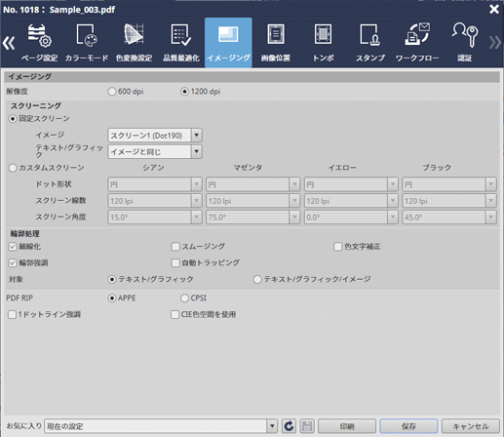Expand the テキスト/グラフィック screen dropdown
Screen dimensions: 504x437
coord(197,151)
